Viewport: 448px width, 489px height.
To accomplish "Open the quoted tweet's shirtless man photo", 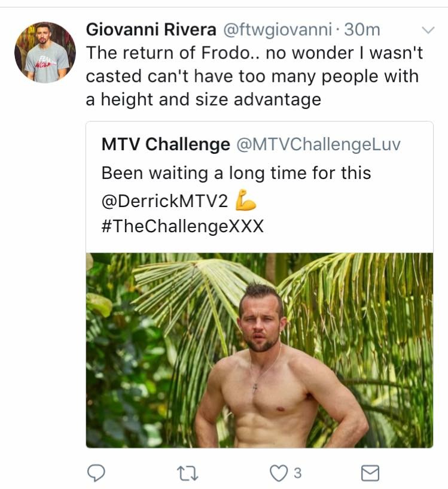I will coord(260,350).
